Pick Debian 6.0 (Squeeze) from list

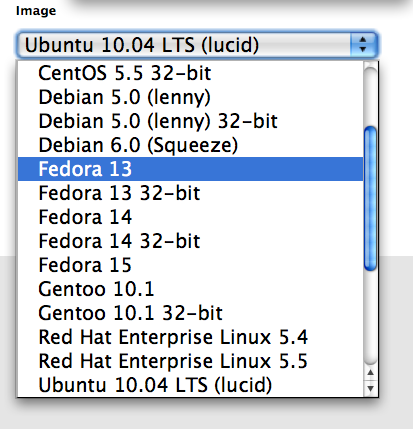(x=190, y=145)
